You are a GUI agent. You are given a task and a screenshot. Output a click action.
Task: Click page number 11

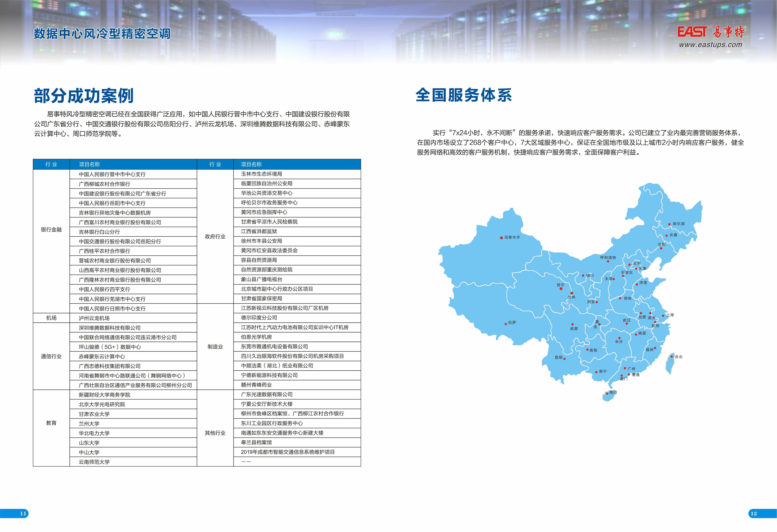[x=23, y=514]
